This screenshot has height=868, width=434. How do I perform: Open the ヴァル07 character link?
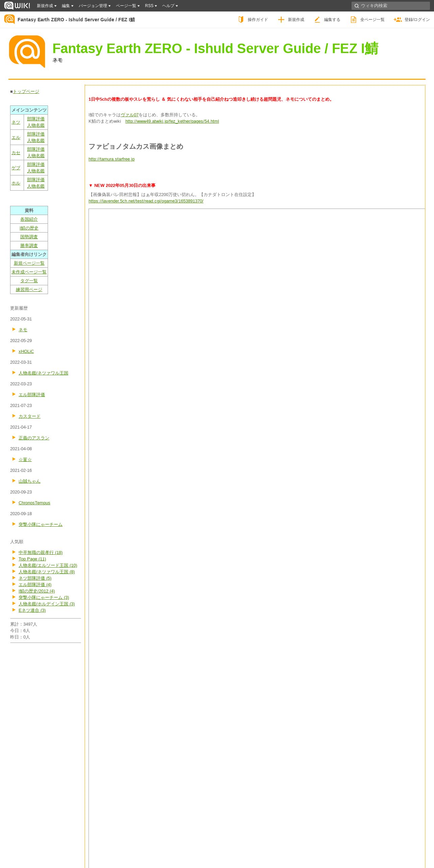129,115
